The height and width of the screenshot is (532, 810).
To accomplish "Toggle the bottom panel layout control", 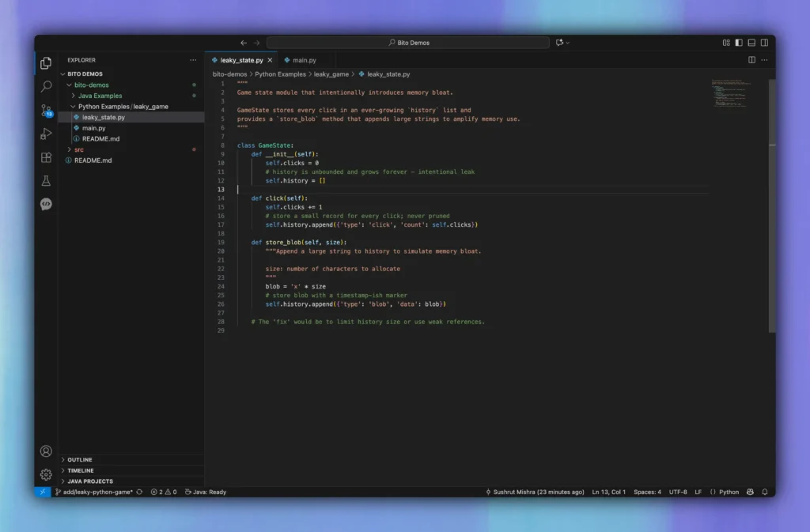I will 751,42.
